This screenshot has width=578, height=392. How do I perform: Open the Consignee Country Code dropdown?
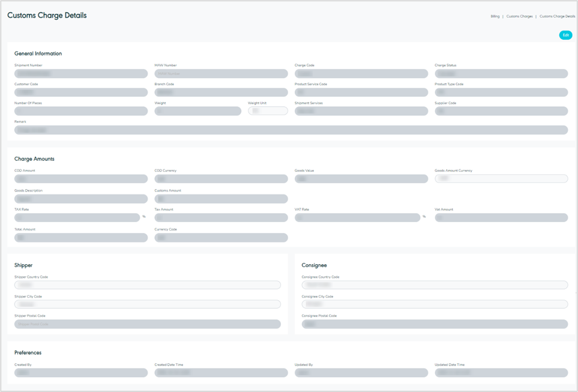tap(435, 285)
